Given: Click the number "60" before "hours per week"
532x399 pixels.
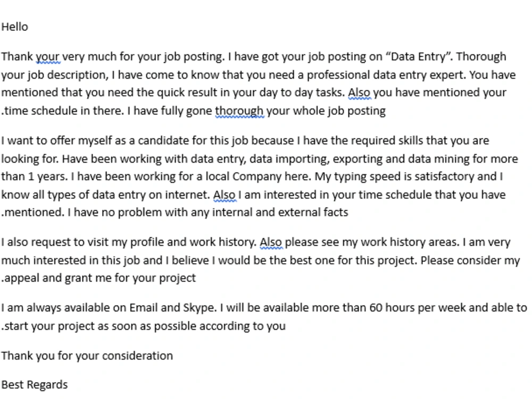Looking at the screenshot, I should click(x=376, y=307).
